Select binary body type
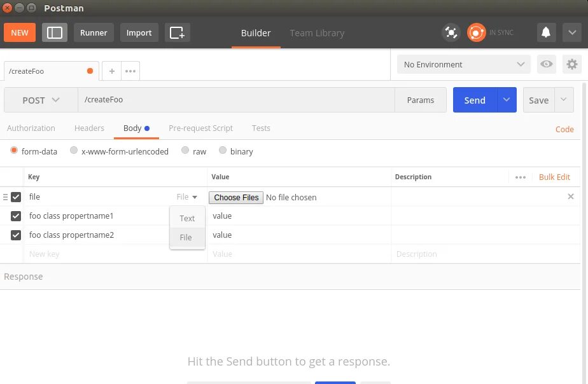The image size is (588, 384). (222, 150)
